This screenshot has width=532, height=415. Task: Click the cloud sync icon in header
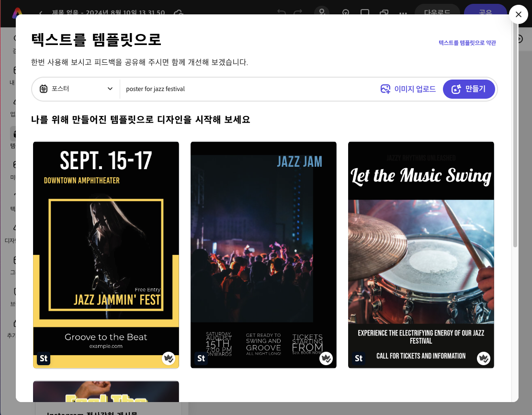(179, 13)
